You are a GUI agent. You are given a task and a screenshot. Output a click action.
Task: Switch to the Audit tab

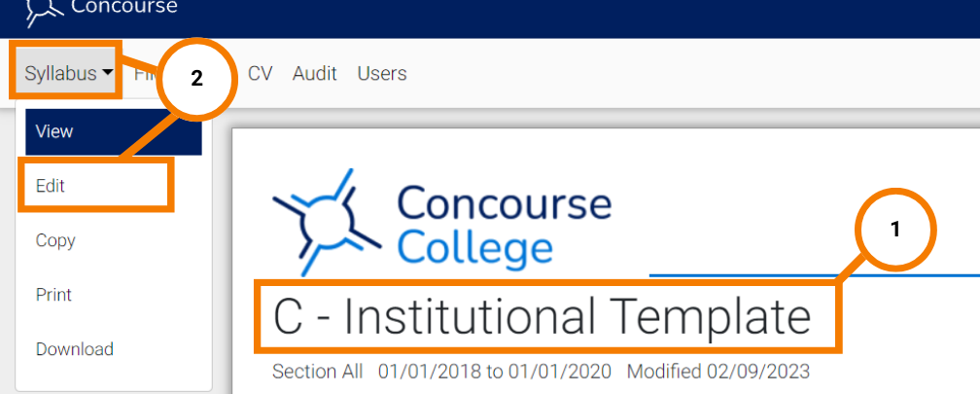coord(314,74)
